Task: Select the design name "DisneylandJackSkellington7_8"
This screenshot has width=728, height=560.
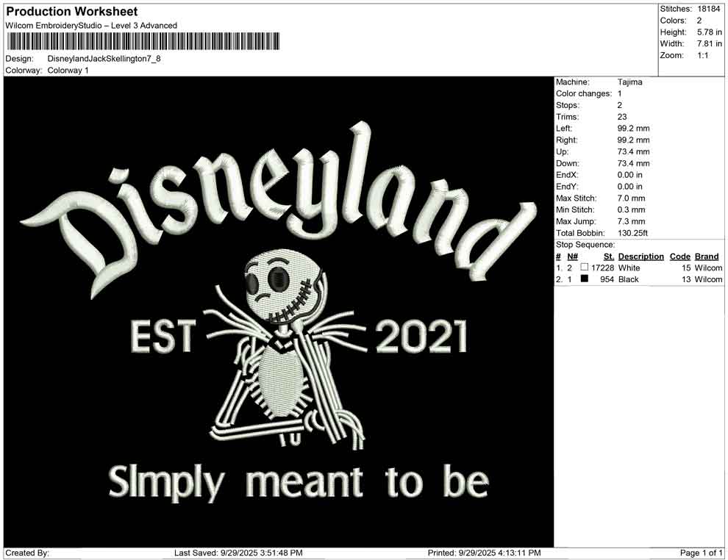Action: coord(104,59)
